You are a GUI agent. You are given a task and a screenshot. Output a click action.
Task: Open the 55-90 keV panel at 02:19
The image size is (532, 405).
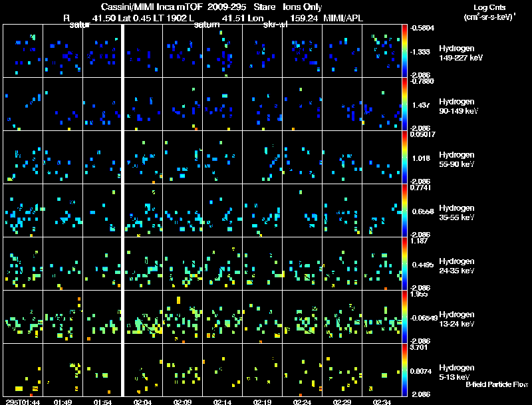[262, 157]
